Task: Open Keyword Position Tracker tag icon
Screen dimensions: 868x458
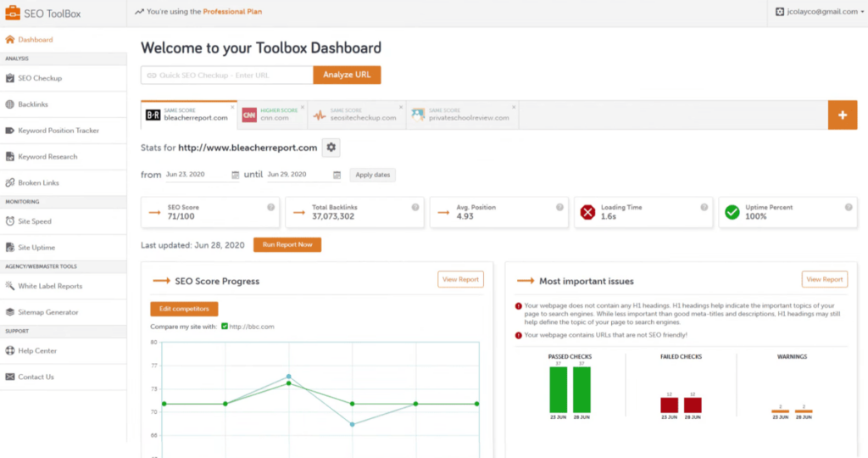Action: 10,130
